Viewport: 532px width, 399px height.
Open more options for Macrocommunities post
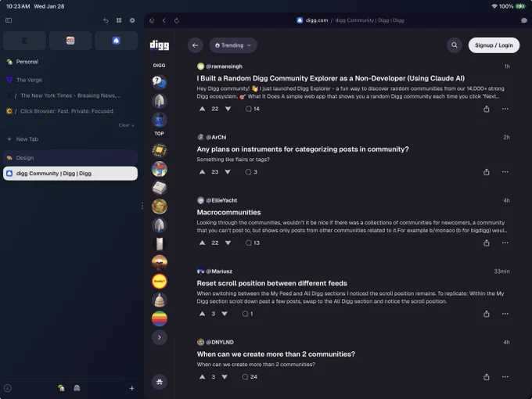coord(505,243)
